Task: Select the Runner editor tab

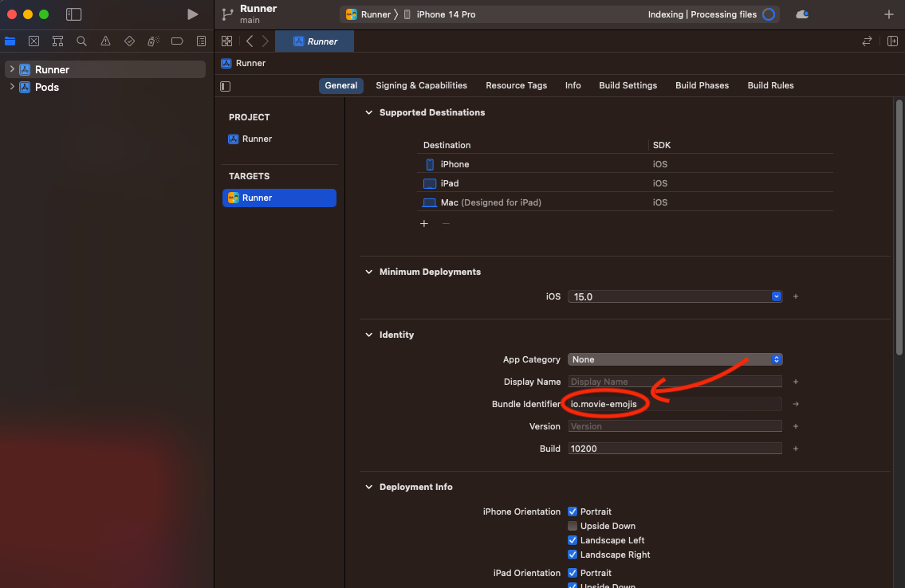Action: (x=314, y=41)
